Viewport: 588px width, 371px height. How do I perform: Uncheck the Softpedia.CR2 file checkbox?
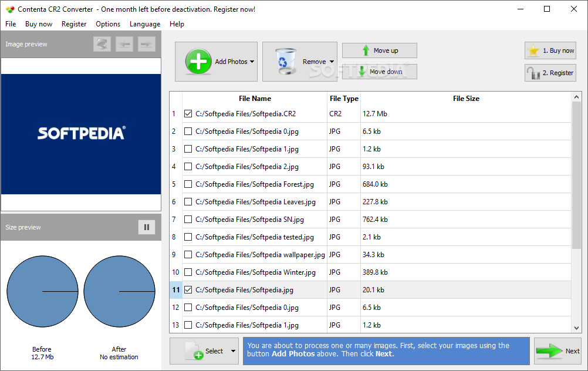[x=188, y=114]
